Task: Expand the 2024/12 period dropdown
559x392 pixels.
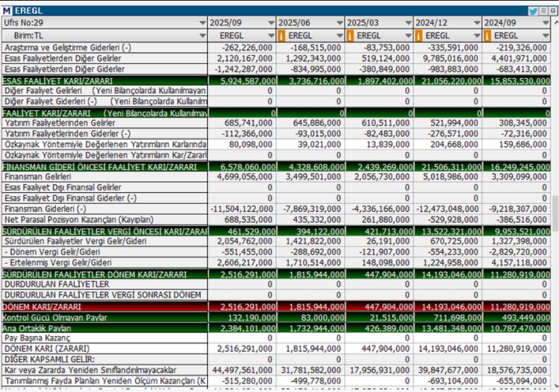Action: [x=477, y=23]
